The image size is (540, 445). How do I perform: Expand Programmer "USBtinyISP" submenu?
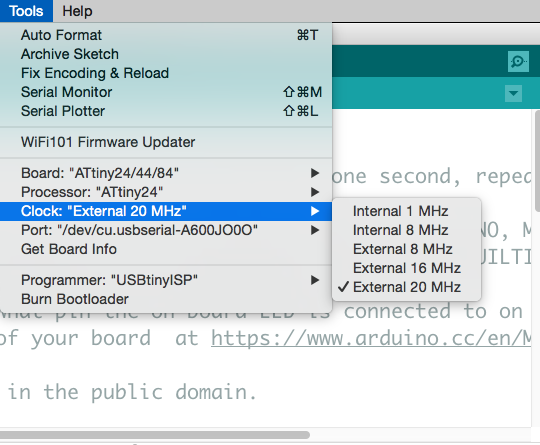tap(166, 280)
